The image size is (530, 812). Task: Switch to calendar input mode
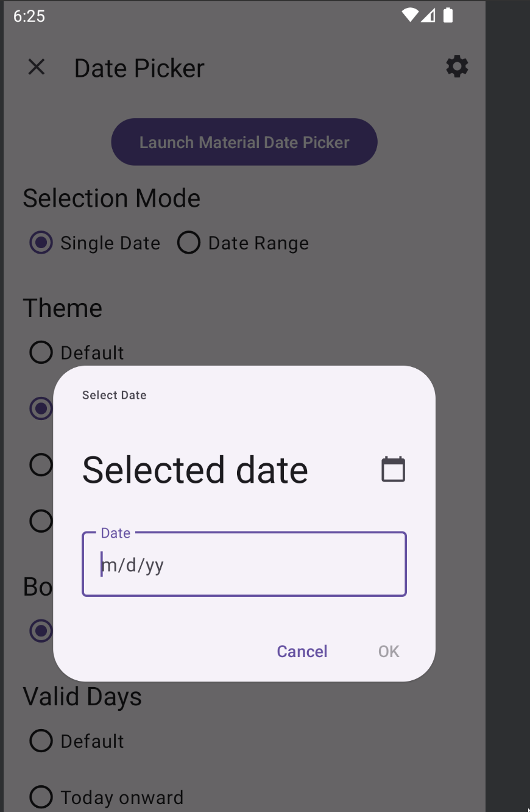pyautogui.click(x=393, y=469)
